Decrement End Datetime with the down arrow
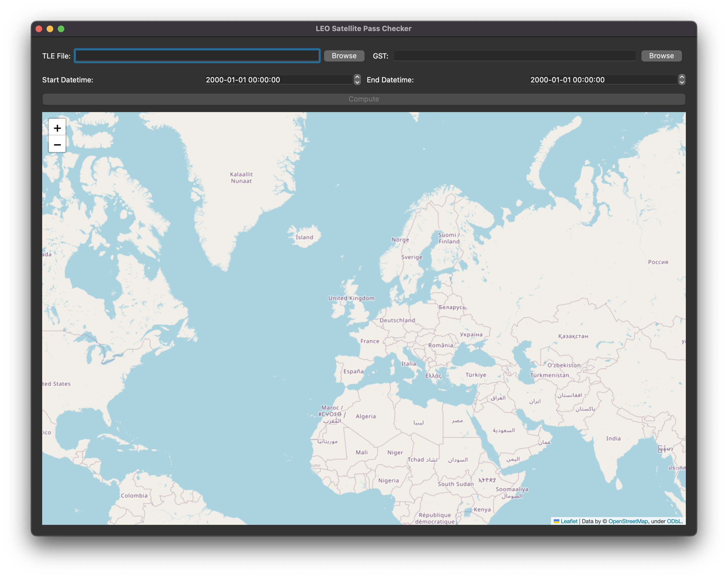The width and height of the screenshot is (728, 577). click(681, 82)
